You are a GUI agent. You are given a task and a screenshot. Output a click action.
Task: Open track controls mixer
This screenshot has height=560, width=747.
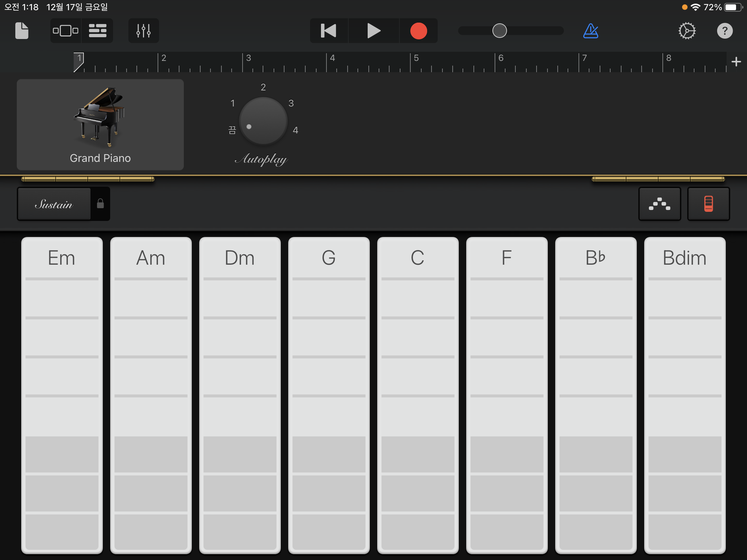point(143,31)
